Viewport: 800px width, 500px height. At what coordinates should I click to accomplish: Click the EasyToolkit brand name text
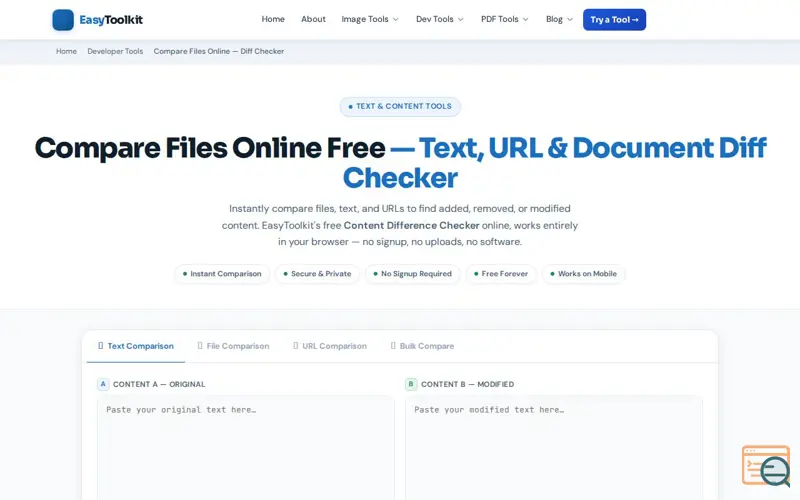pyautogui.click(x=111, y=20)
